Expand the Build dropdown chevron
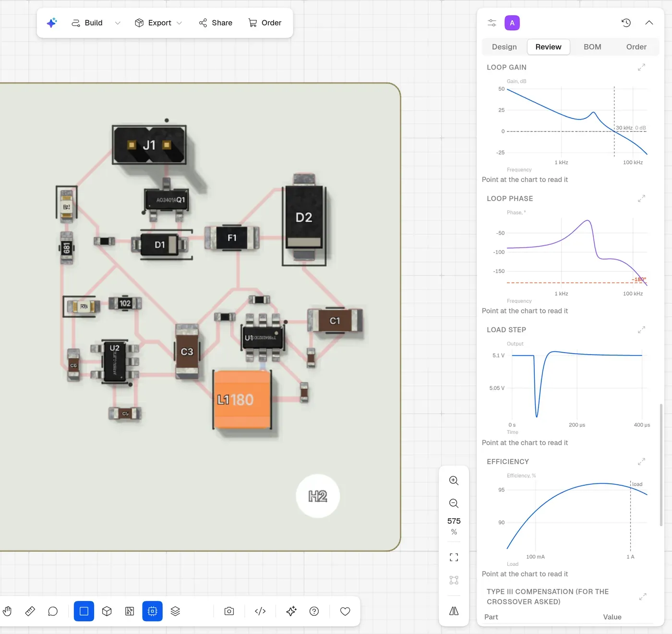Image resolution: width=672 pixels, height=634 pixels. coord(118,23)
